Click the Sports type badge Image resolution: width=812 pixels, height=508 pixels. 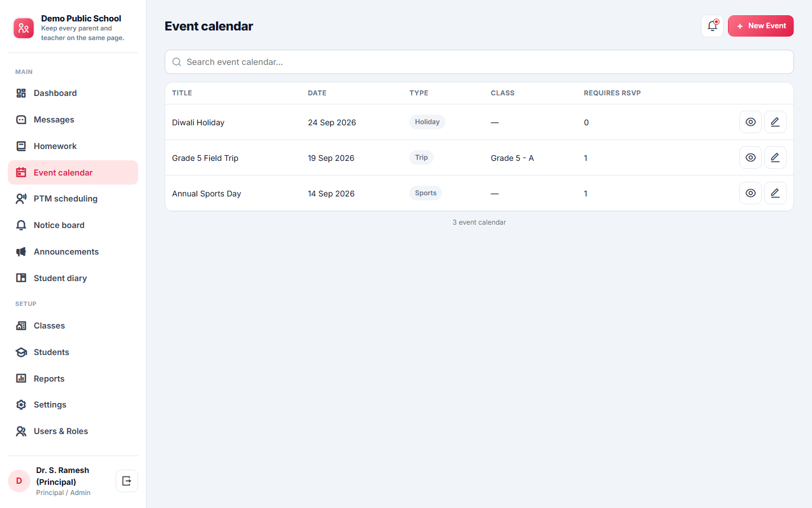click(x=426, y=193)
